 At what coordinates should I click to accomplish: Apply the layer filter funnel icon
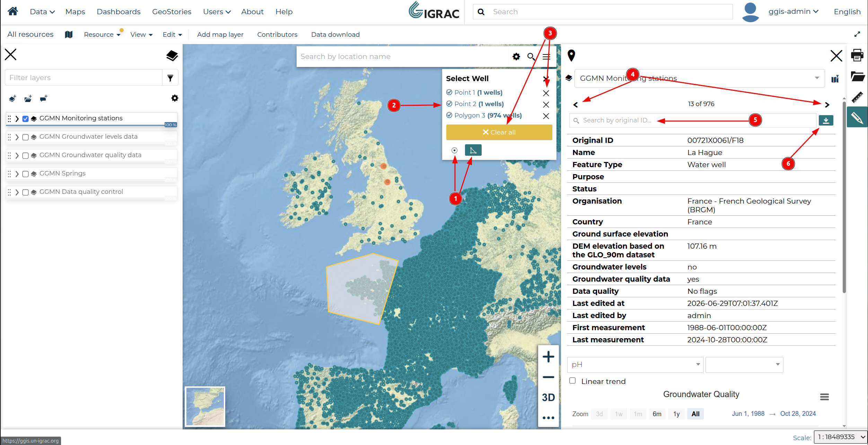(x=170, y=78)
